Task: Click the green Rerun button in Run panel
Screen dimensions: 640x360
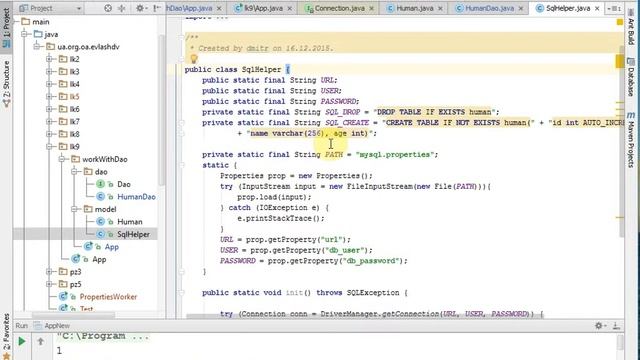Action: tap(22, 341)
